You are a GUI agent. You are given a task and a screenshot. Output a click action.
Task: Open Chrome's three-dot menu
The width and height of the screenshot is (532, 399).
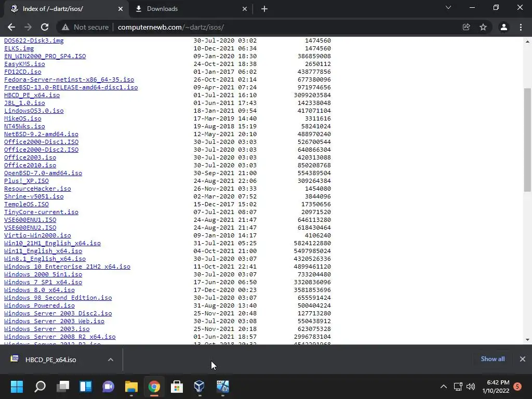pyautogui.click(x=521, y=27)
